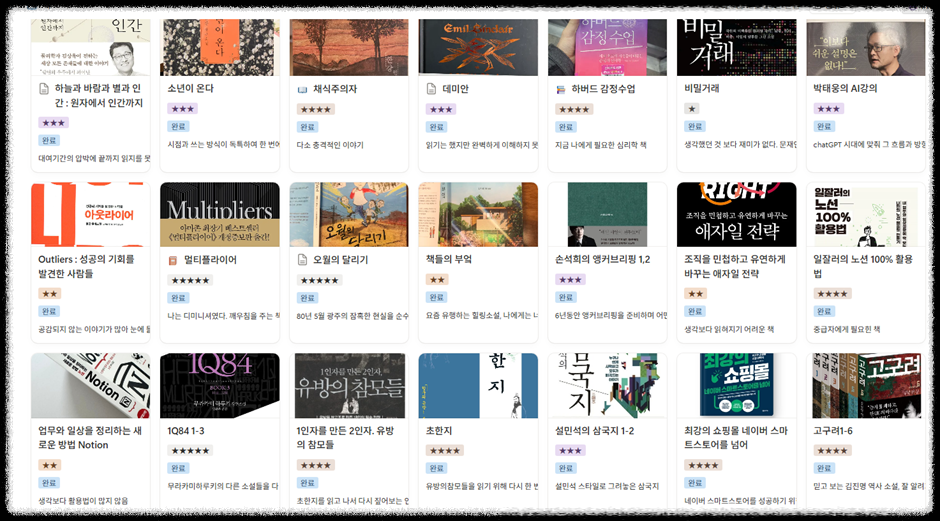Click the book icon next to 채식주의자
940x521 pixels.
(x=303, y=89)
